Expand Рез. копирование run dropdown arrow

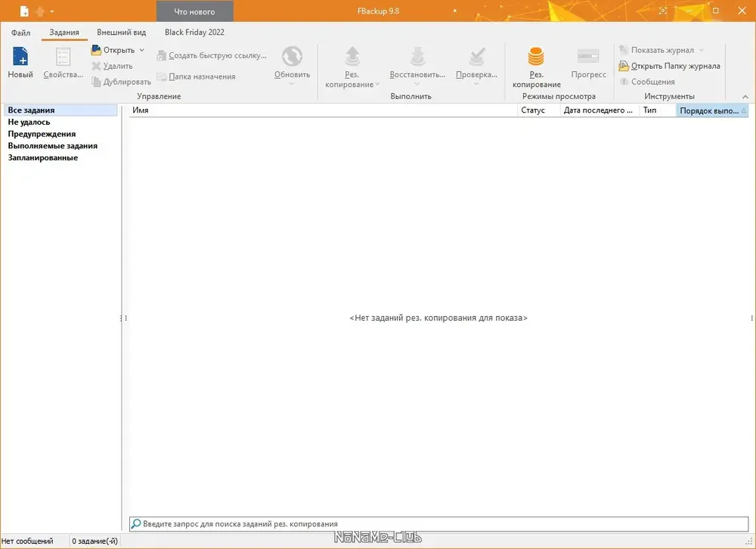pos(377,85)
